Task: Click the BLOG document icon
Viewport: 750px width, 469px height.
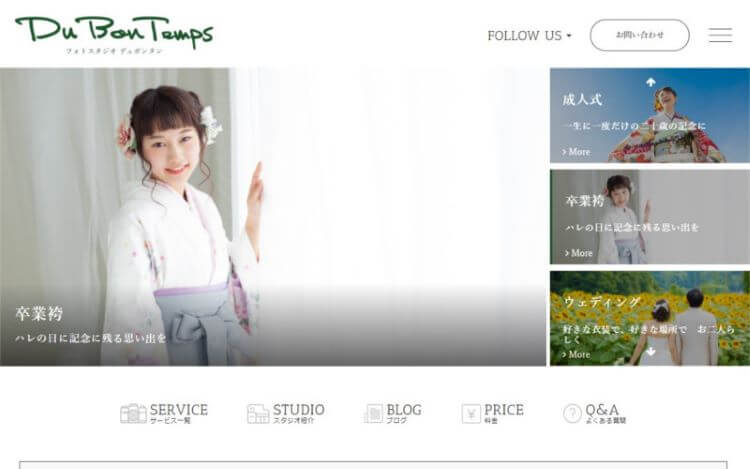Action: tap(374, 414)
